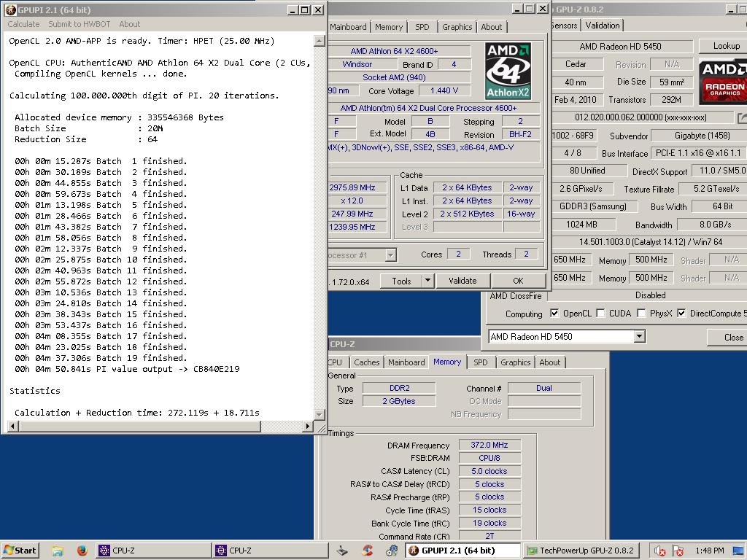Switch to SPD tab in lower CPU-Z

tap(480, 362)
